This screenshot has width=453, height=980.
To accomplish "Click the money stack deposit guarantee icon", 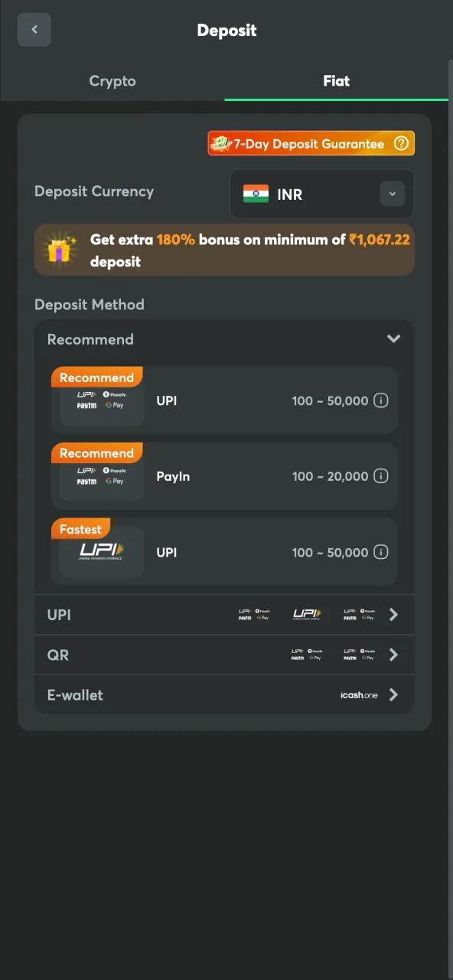I will (220, 142).
